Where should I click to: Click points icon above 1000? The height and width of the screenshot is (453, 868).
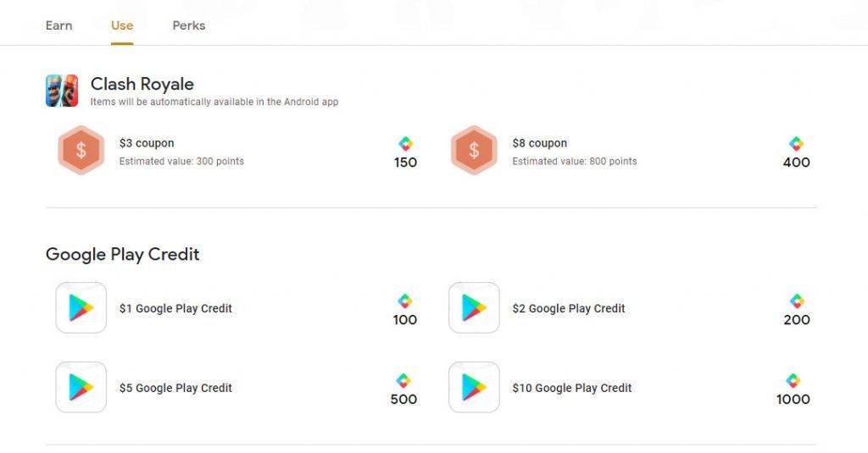point(793,380)
